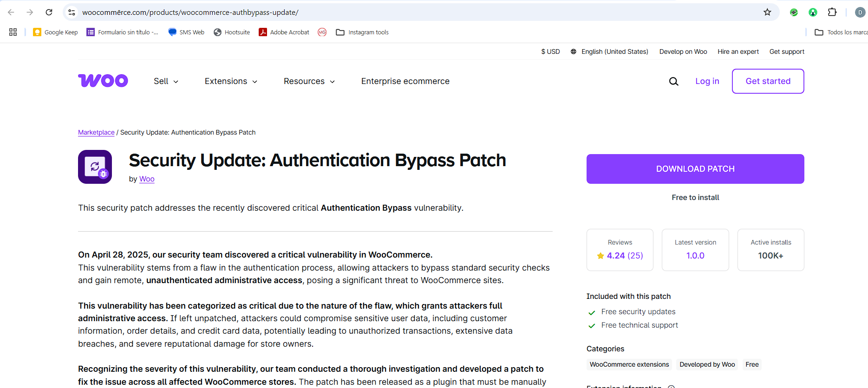
Task: Follow the Marketplace breadcrumb link
Action: pyautogui.click(x=96, y=132)
